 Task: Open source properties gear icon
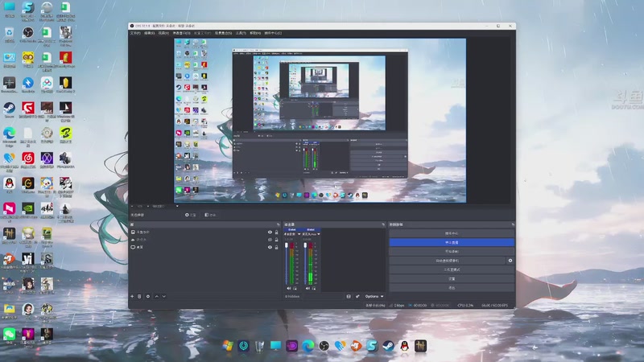coord(148,296)
